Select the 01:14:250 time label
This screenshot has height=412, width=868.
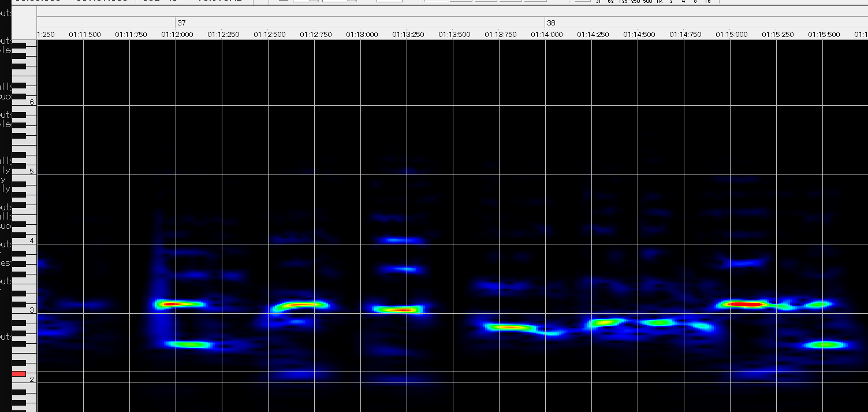click(593, 35)
